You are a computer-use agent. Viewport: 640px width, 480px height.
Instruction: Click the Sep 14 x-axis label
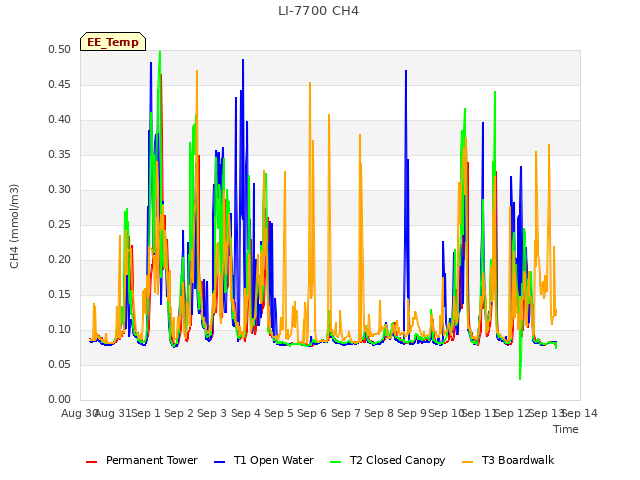580,413
